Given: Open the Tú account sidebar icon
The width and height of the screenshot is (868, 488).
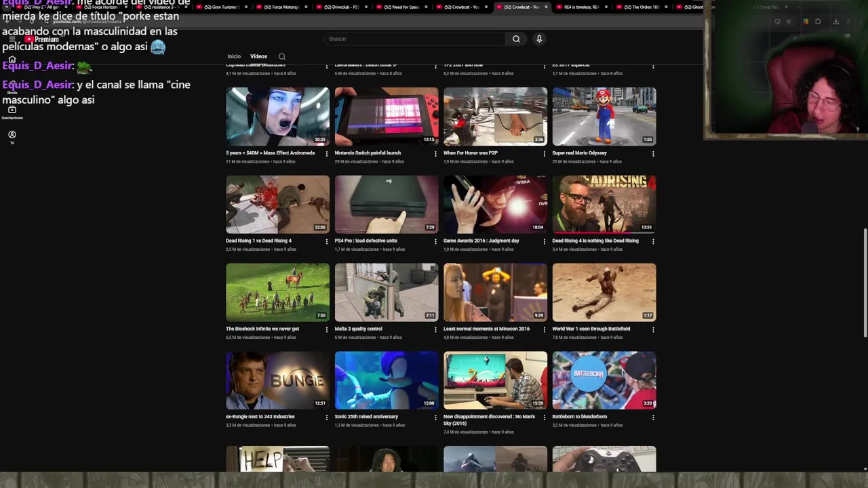Looking at the screenshot, I should (x=12, y=136).
